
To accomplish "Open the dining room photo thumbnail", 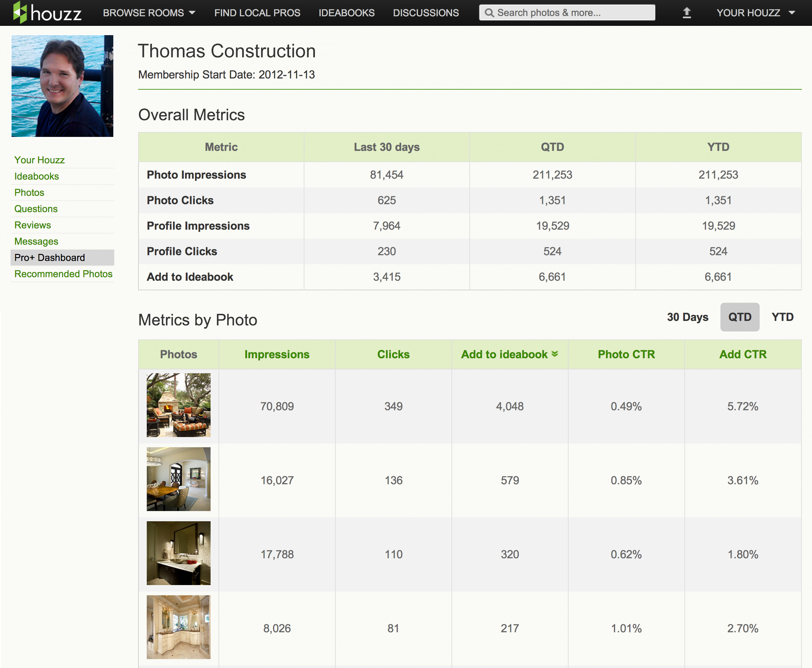I will [179, 479].
